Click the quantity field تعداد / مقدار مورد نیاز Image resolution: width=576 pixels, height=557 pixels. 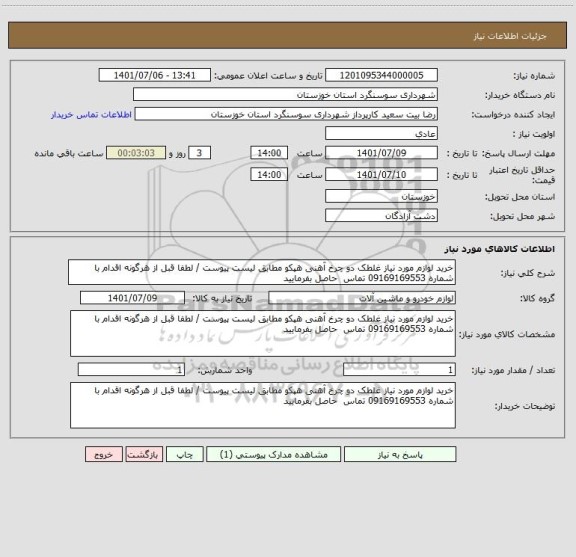tap(399, 370)
